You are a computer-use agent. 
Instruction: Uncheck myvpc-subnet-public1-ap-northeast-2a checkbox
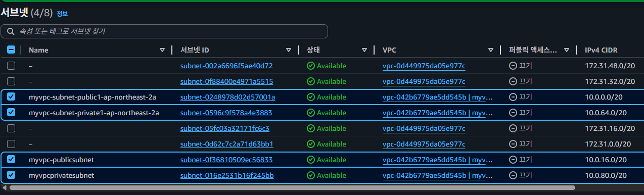(11, 97)
